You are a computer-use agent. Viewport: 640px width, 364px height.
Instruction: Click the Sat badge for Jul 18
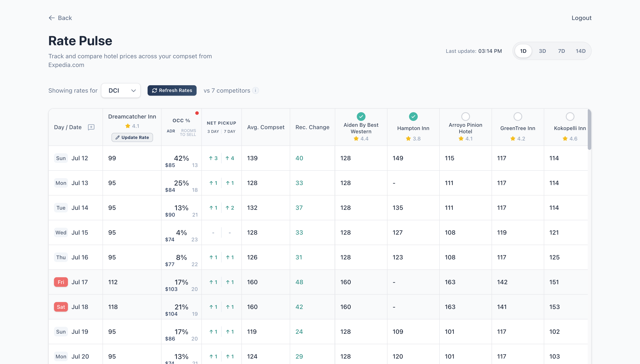(x=61, y=307)
